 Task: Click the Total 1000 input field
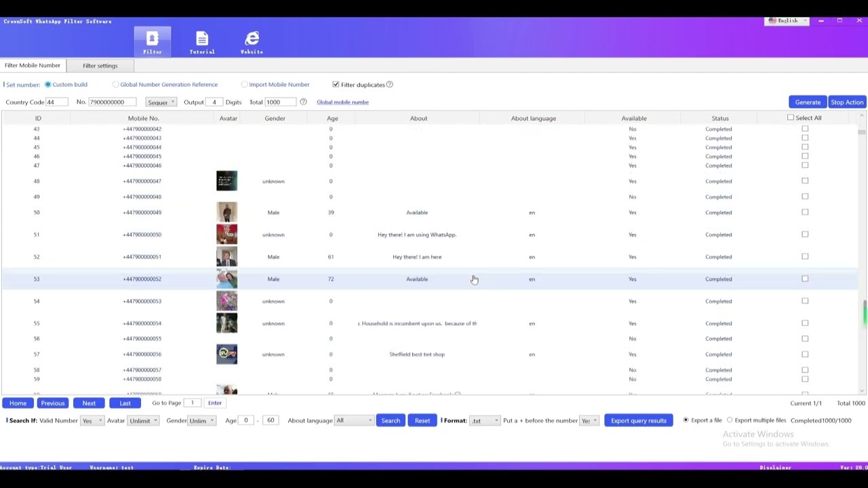pos(280,102)
